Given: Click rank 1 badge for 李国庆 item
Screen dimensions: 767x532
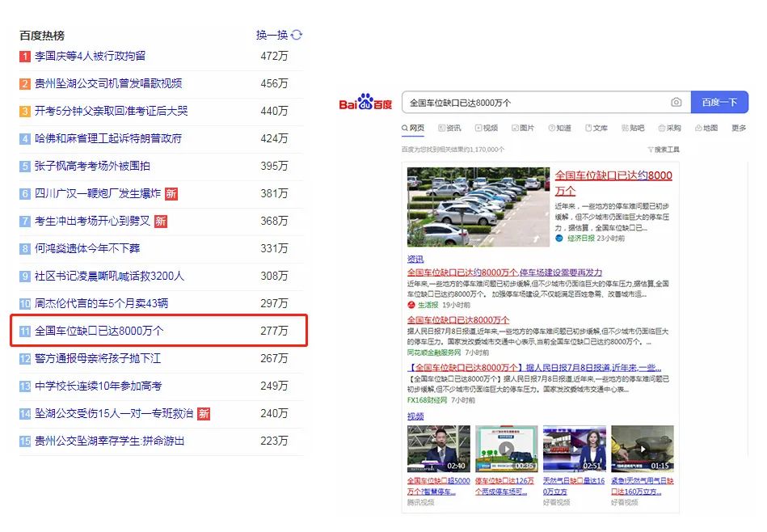Looking at the screenshot, I should (25, 57).
